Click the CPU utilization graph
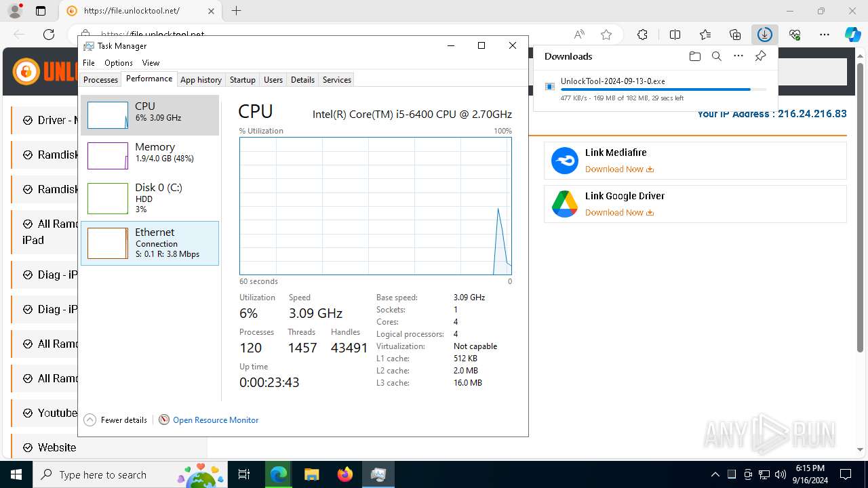This screenshot has width=868, height=488. [x=376, y=206]
